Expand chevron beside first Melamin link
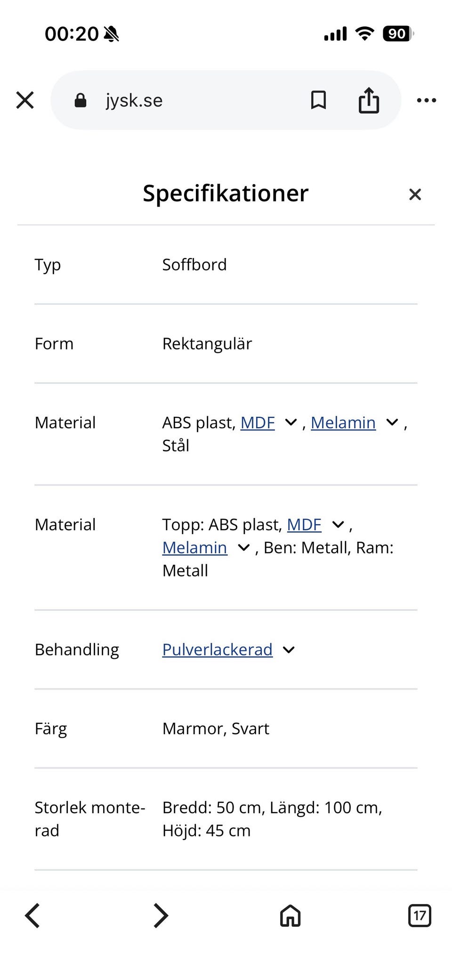This screenshot has width=452, height=980. click(x=392, y=422)
